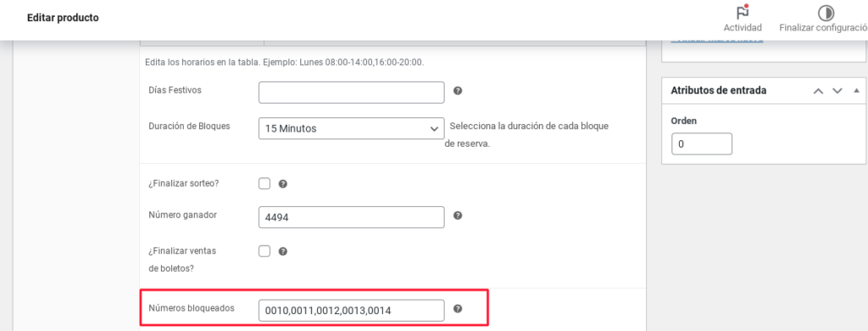Click the Números bloqueados label
Viewport: 868px width, 331px height.
[192, 308]
